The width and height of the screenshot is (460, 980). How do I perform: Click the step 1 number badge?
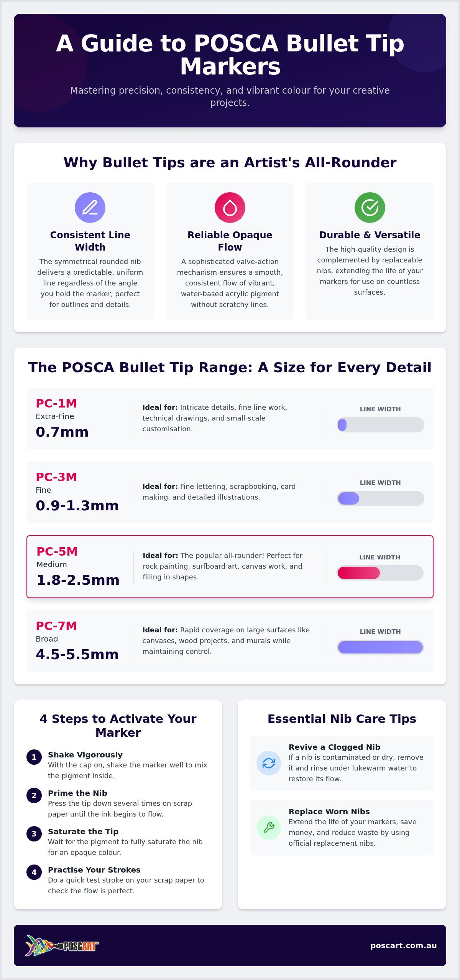(34, 757)
